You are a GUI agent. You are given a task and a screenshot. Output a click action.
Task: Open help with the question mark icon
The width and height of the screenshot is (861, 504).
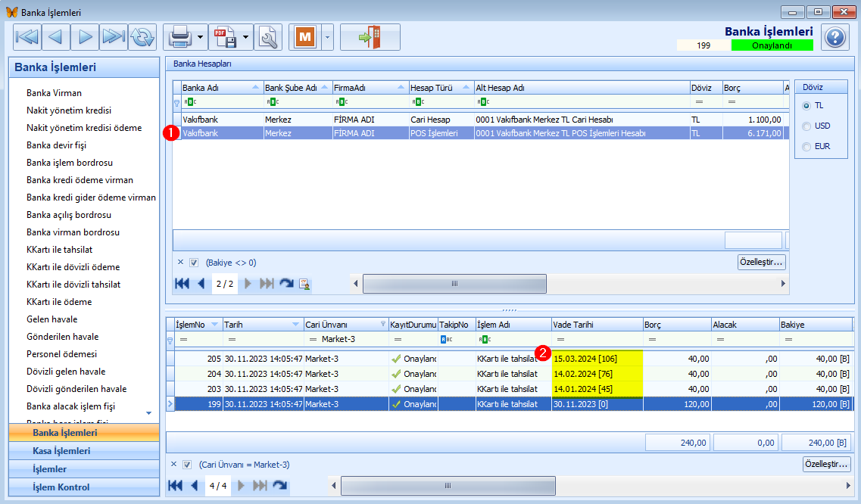(835, 37)
